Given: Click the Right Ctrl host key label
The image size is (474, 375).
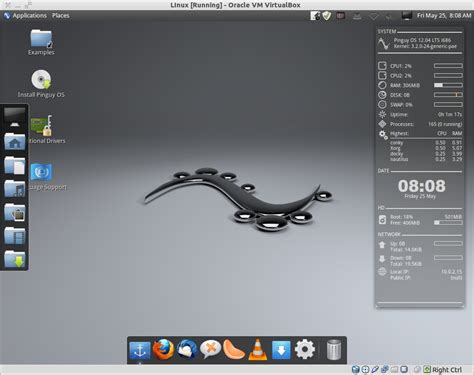Looking at the screenshot, I should click(x=447, y=370).
